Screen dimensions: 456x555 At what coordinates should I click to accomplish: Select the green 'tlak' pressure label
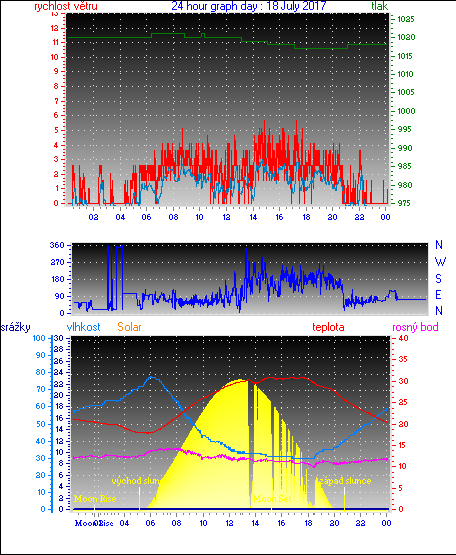pos(379,6)
